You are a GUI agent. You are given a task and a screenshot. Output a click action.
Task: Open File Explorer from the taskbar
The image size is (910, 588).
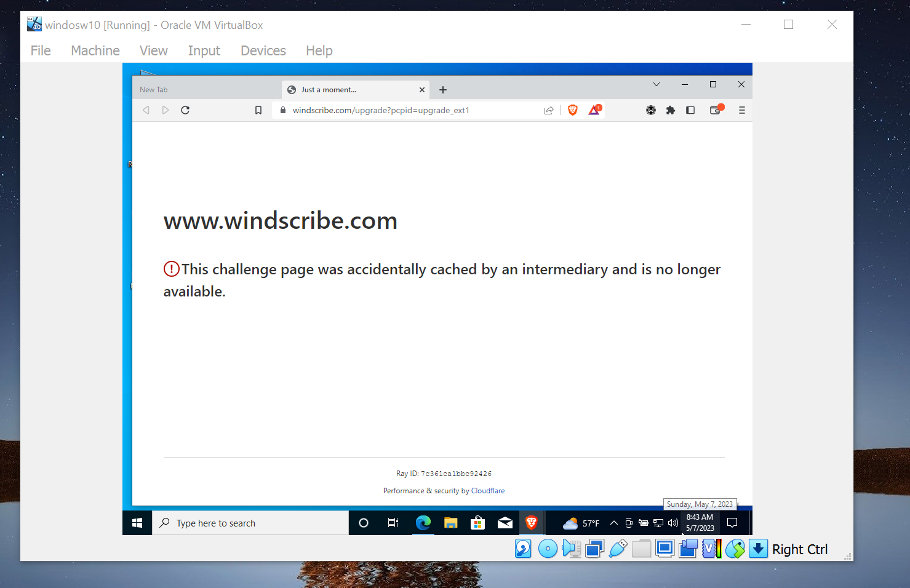(451, 523)
